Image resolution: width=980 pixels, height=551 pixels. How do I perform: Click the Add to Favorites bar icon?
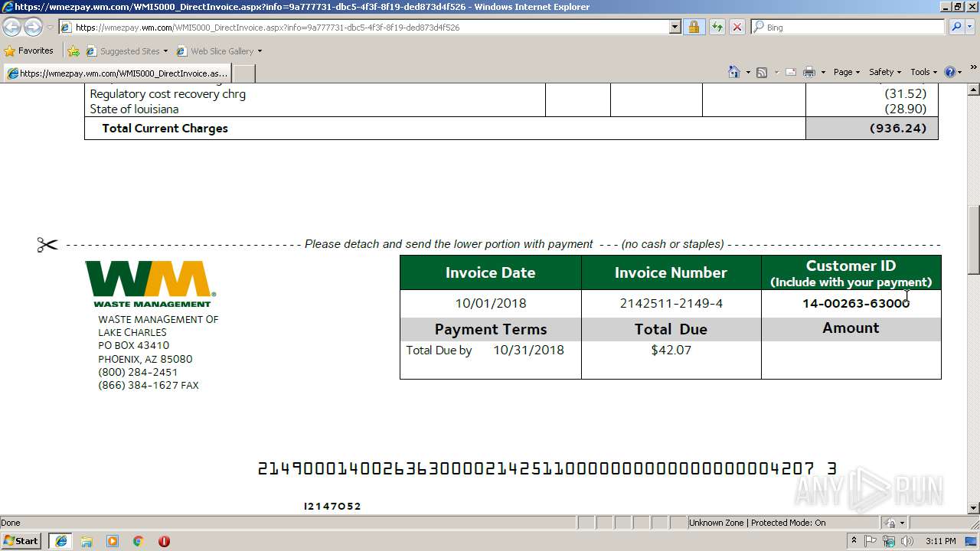pyautogui.click(x=73, y=51)
